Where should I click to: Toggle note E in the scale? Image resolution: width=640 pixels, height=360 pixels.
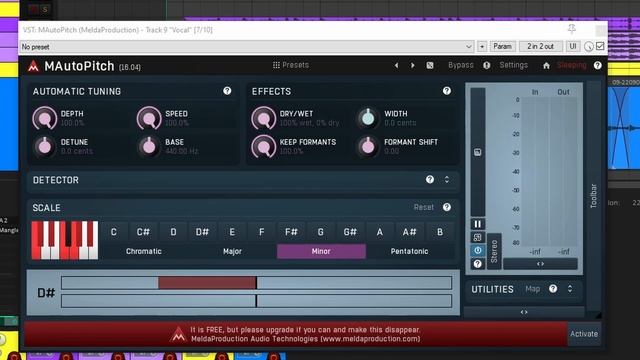coord(232,232)
